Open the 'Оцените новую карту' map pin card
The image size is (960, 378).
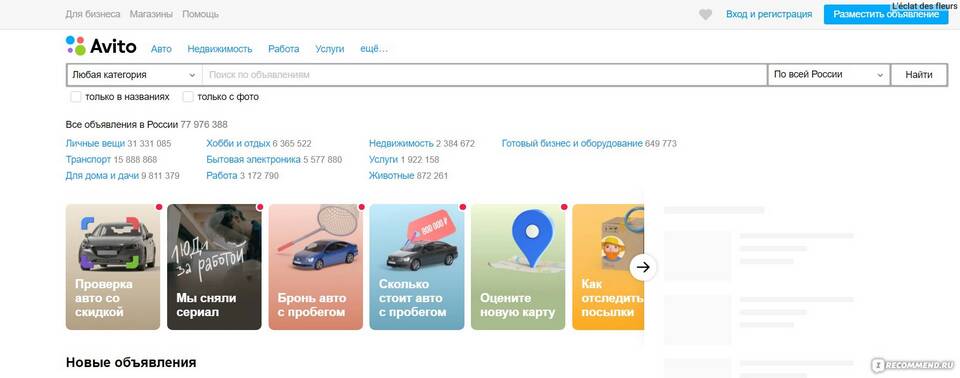tap(518, 267)
